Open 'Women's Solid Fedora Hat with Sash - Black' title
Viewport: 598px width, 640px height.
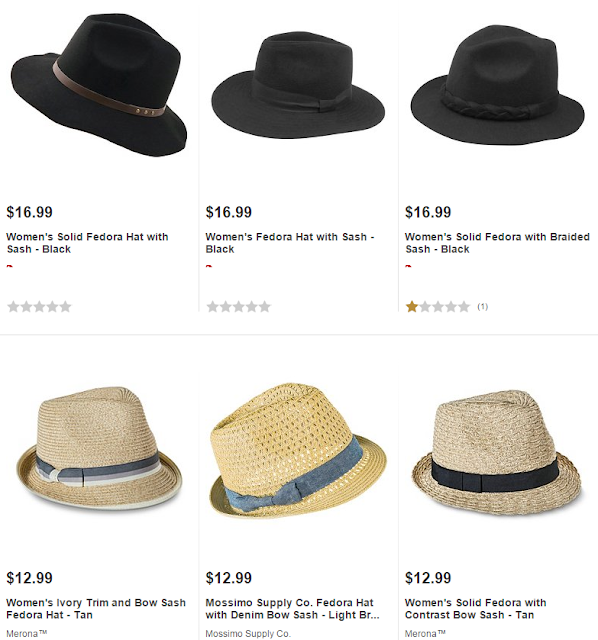pos(87,243)
